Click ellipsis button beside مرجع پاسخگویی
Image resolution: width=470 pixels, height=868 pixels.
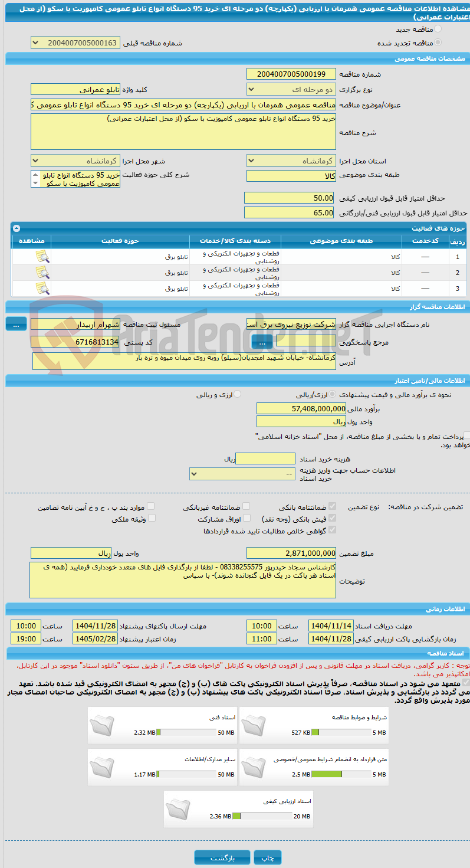(262, 341)
